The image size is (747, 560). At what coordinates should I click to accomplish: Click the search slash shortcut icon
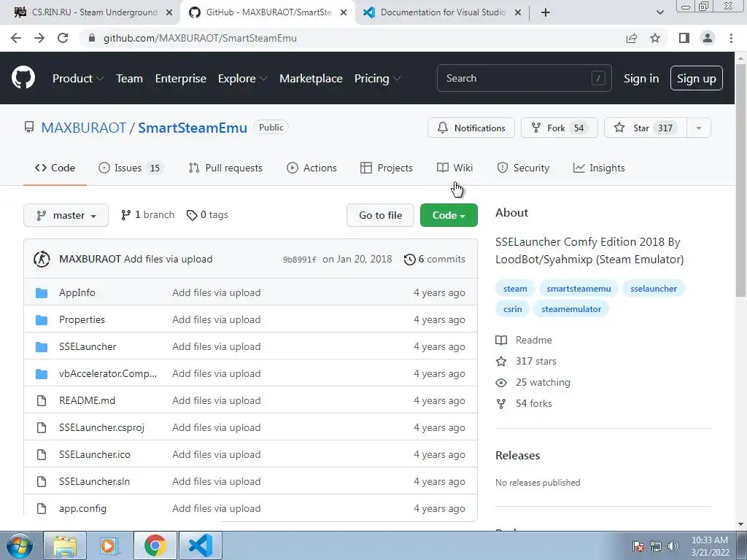(x=598, y=78)
